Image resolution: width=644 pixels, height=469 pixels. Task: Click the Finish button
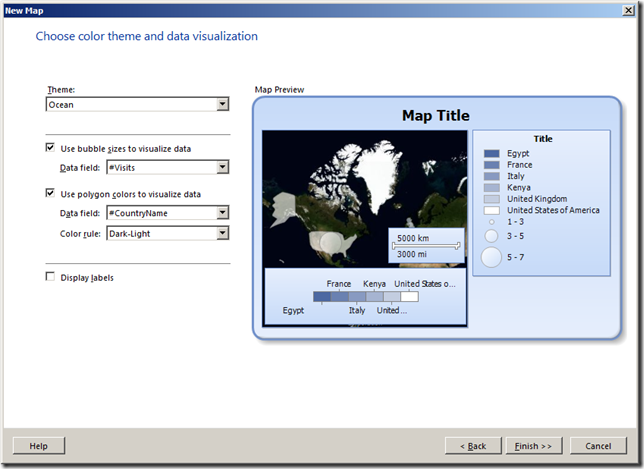(x=534, y=446)
